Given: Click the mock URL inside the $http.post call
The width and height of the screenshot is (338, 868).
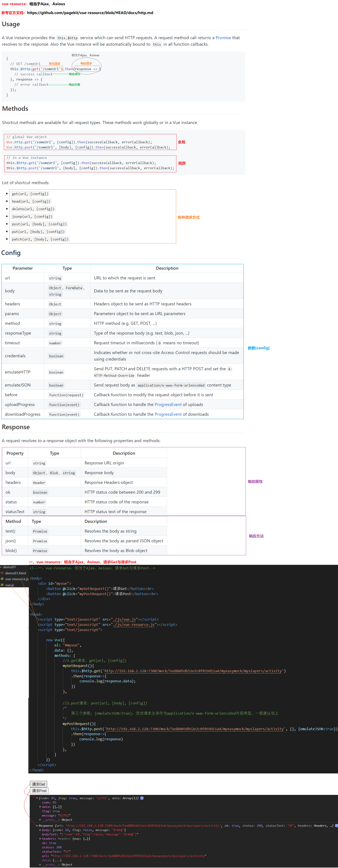Looking at the screenshot, I should coord(195,729).
